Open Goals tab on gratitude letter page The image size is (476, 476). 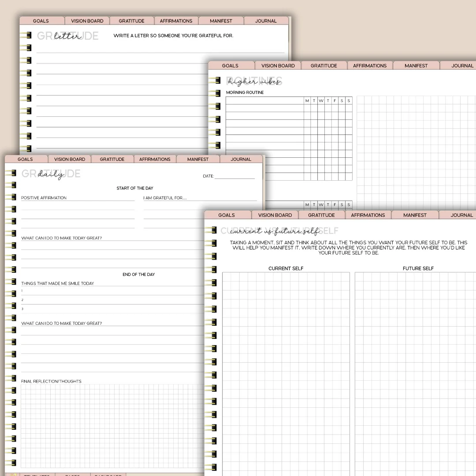(x=41, y=21)
